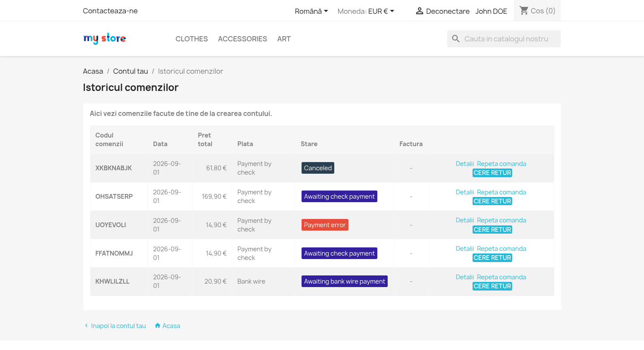Click Awaiting check payment badge for OHSATSERP
This screenshot has height=350, width=644.
[x=339, y=197]
